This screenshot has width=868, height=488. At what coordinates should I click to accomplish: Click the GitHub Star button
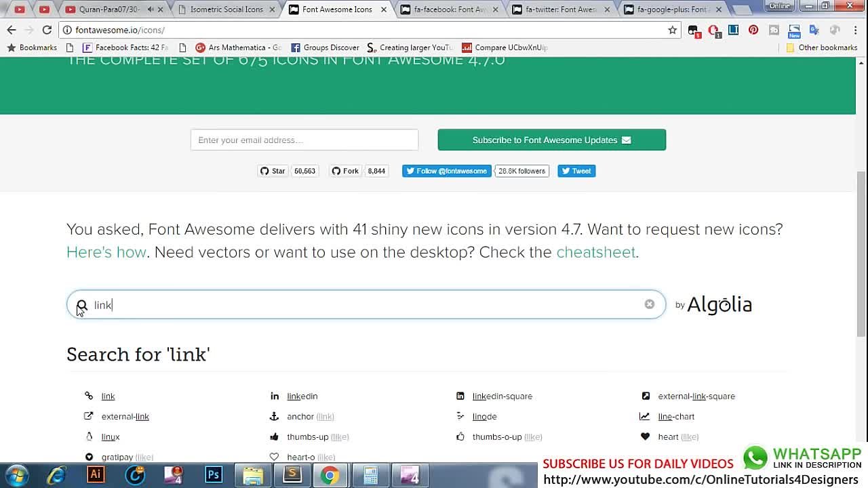click(273, 171)
